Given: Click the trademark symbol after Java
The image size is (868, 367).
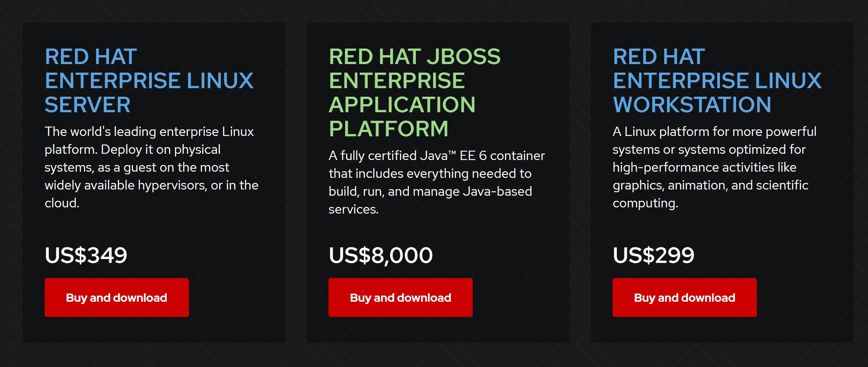Looking at the screenshot, I should pos(452,153).
